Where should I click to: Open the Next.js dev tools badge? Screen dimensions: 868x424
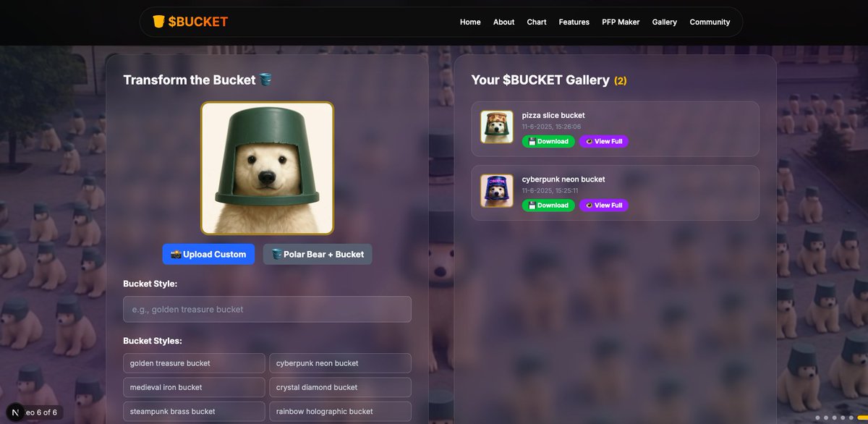(x=15, y=412)
